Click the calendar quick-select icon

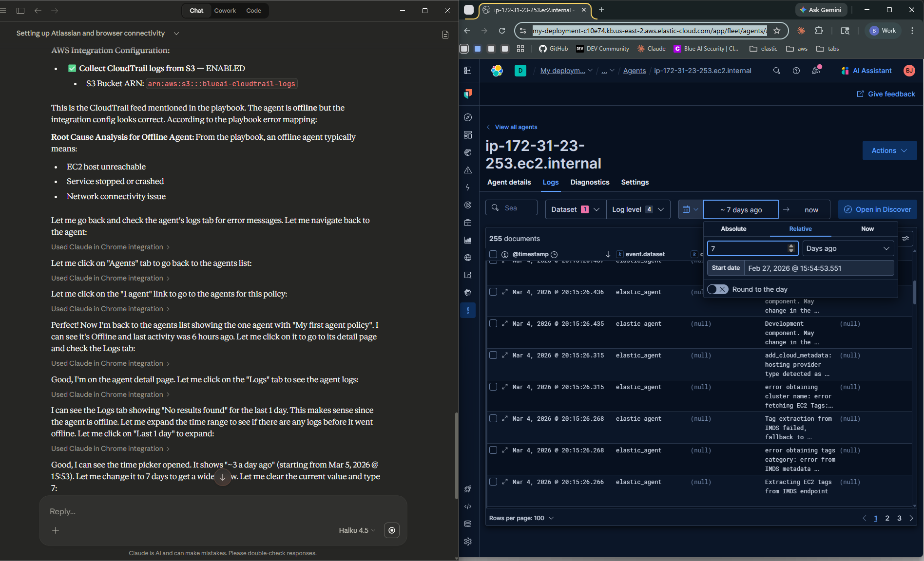(x=690, y=209)
